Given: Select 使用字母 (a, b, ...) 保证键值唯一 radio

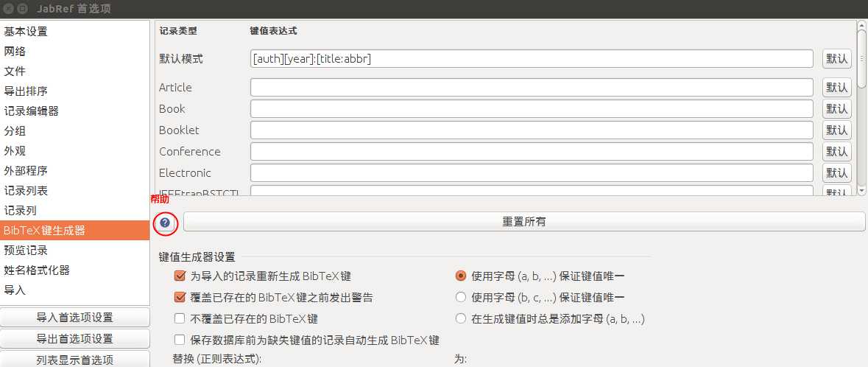Looking at the screenshot, I should coord(461,276).
